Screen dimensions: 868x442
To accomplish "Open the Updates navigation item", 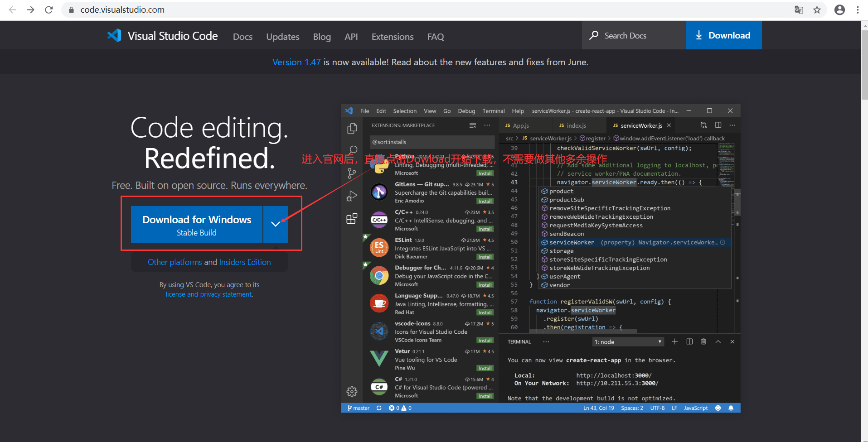I will point(283,37).
